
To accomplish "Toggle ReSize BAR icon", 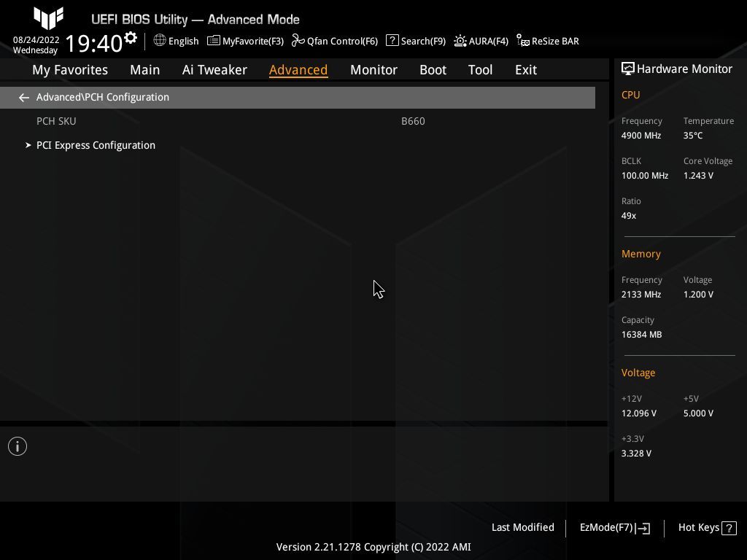I will pos(522,41).
